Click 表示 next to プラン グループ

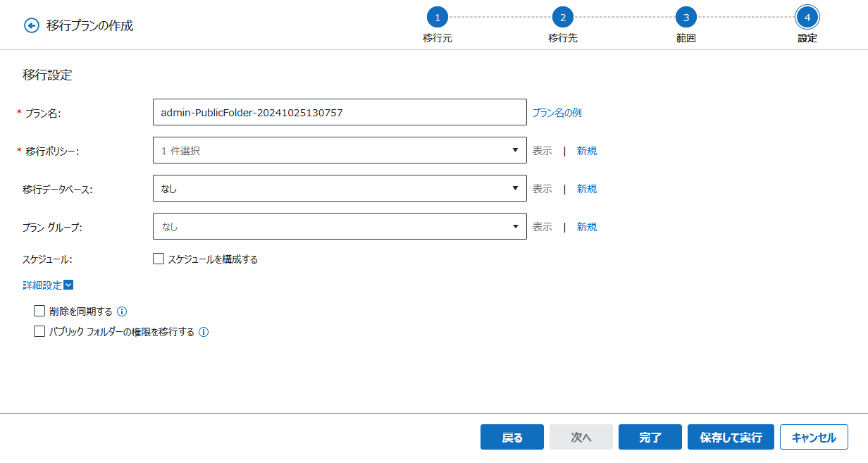point(542,227)
